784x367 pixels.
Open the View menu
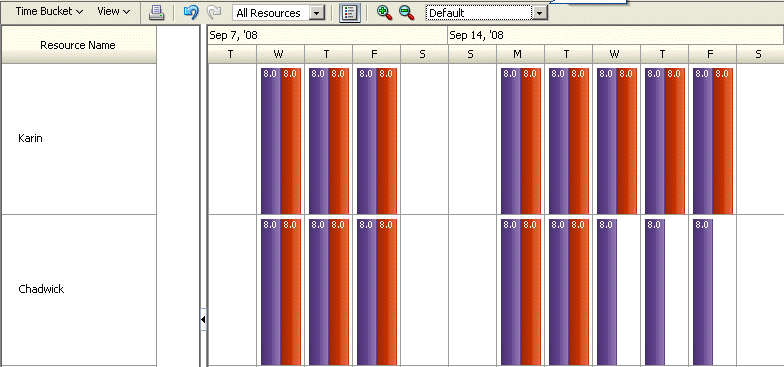pos(114,12)
